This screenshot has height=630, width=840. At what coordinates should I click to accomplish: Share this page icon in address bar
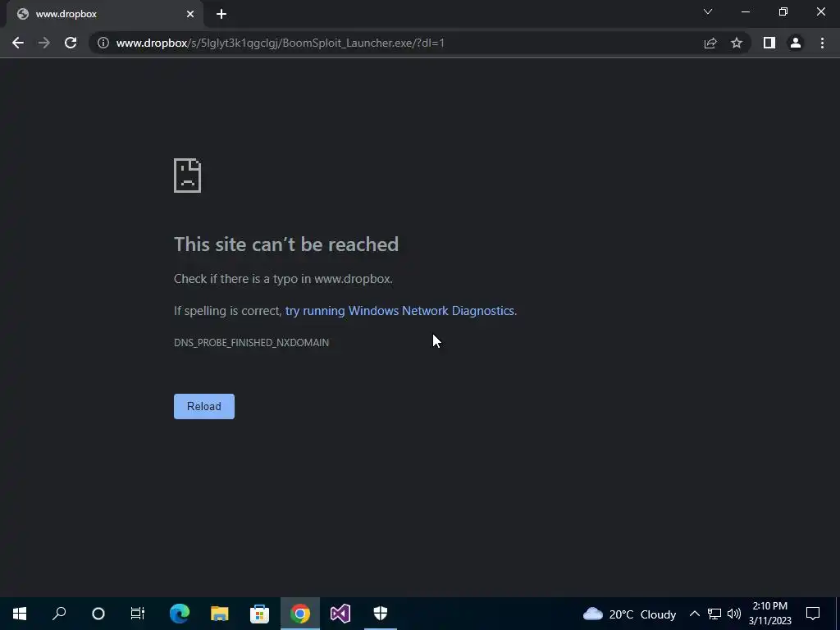[x=710, y=43]
